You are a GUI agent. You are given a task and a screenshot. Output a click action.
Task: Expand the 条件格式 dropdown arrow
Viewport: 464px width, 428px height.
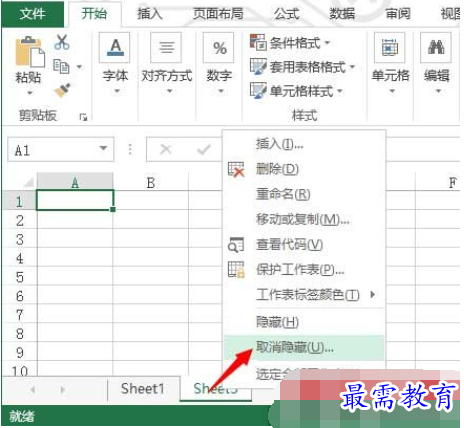point(327,42)
